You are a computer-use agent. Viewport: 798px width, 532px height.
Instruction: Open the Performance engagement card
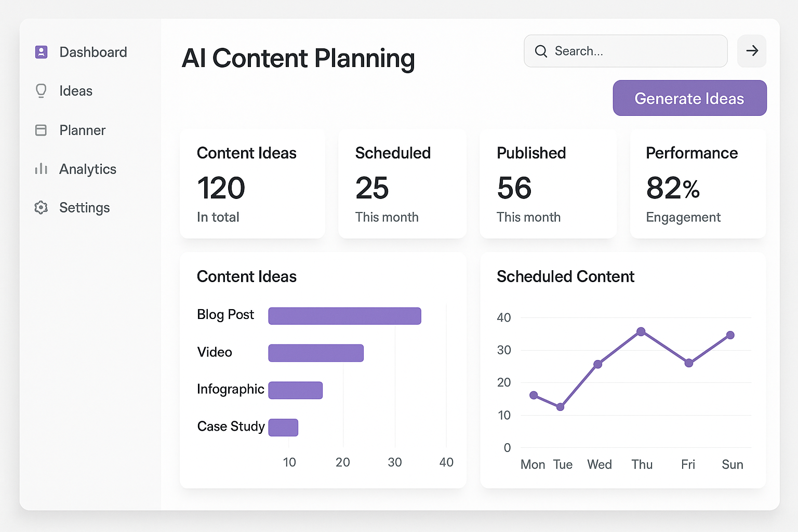(698, 184)
